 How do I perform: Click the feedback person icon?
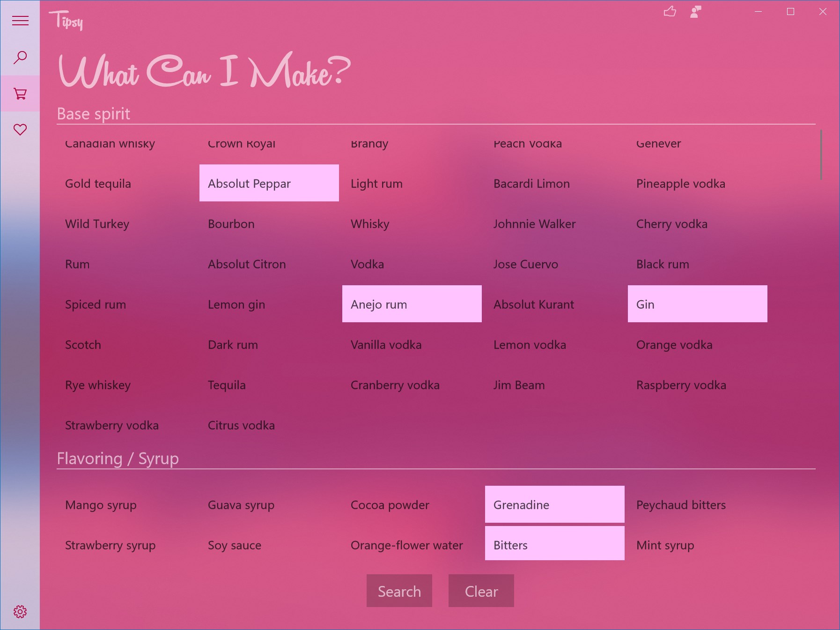[x=696, y=11]
